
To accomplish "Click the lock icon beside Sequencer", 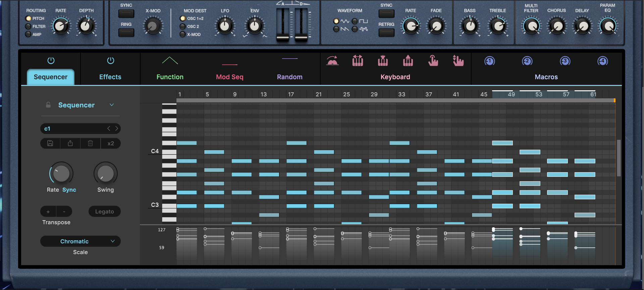I will pos(48,105).
